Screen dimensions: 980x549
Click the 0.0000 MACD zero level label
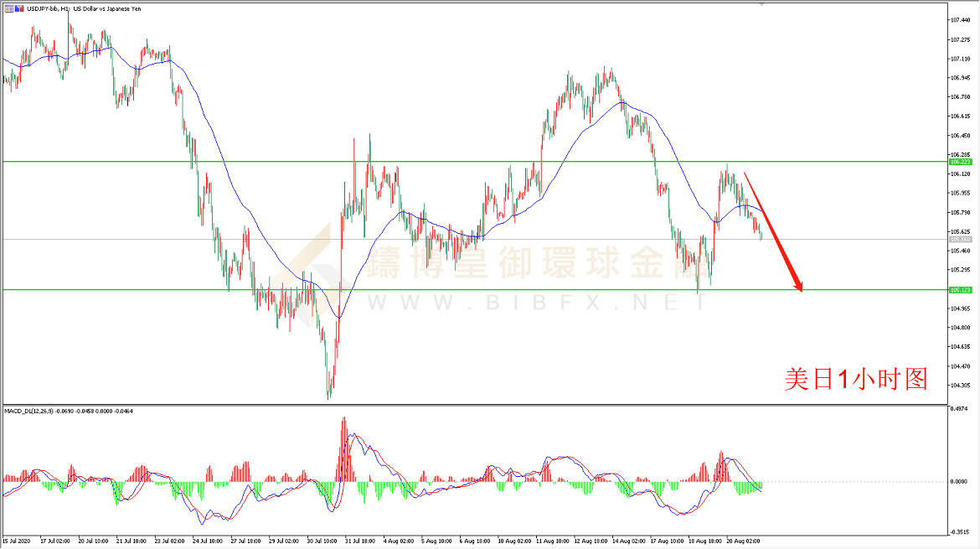tap(960, 481)
